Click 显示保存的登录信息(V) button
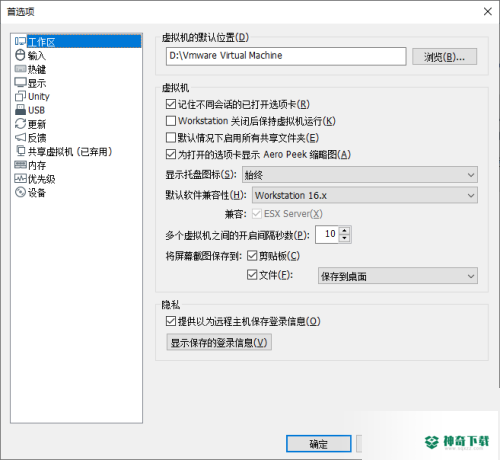 219,342
